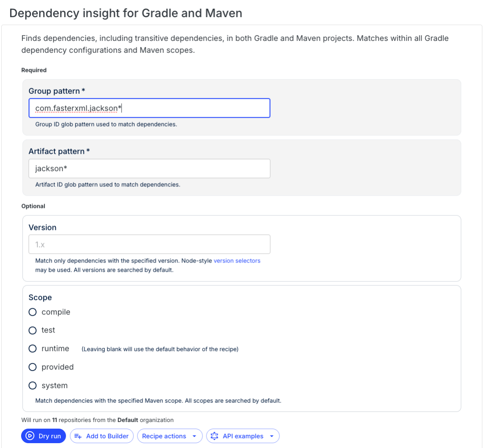The image size is (485, 448).
Task: Expand the Recipe actions dropdown
Action: [169, 436]
